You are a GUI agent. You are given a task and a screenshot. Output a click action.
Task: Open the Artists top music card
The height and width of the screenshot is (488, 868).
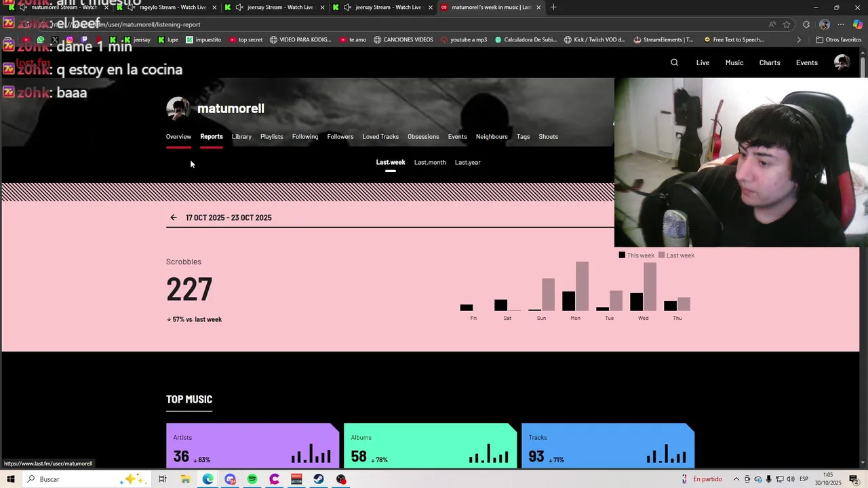tap(252, 445)
